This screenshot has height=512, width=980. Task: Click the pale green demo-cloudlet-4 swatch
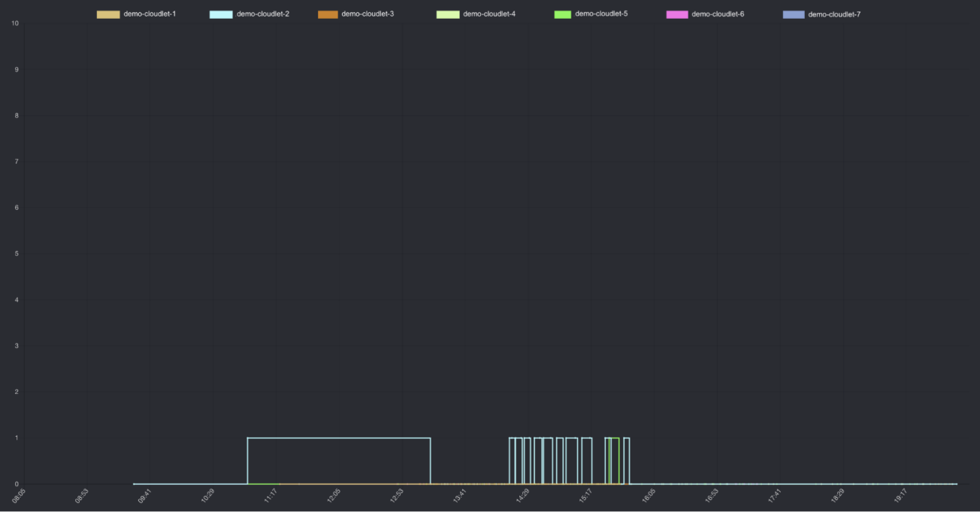448,14
